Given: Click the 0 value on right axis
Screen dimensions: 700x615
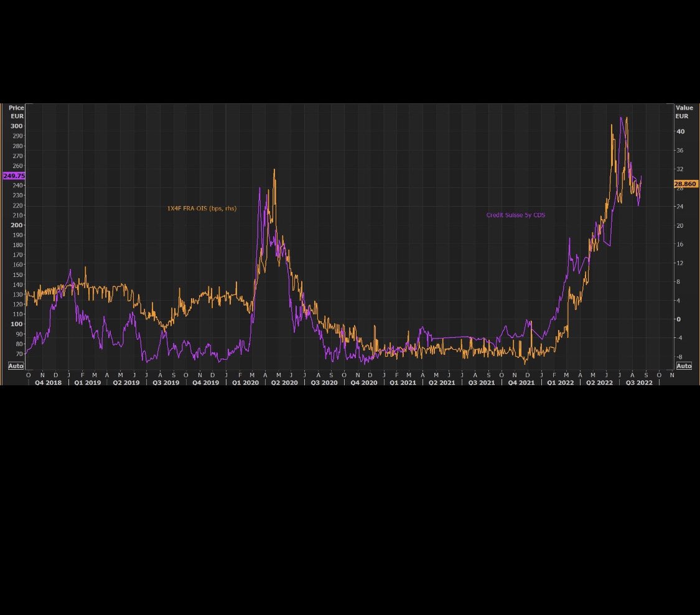Looking at the screenshot, I should 678,319.
